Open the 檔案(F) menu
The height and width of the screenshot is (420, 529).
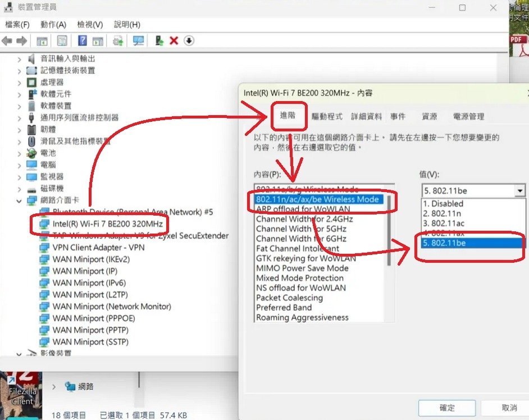click(x=17, y=25)
